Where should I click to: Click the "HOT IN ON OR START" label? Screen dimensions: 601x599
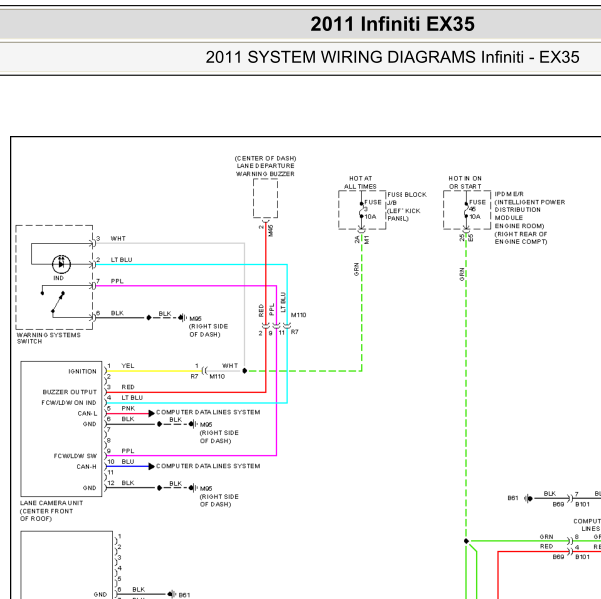(x=465, y=182)
